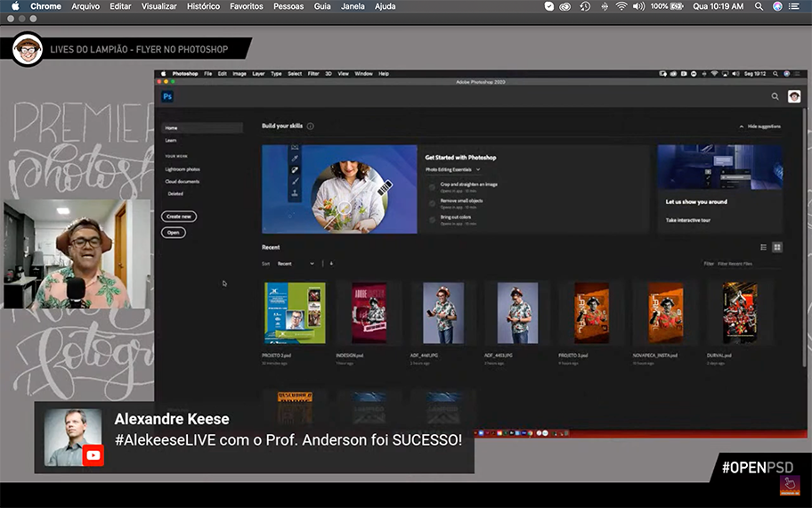Viewport: 812px width, 508px height.
Task: Expand the Photo Editing Essentials dropdown
Action: click(453, 169)
